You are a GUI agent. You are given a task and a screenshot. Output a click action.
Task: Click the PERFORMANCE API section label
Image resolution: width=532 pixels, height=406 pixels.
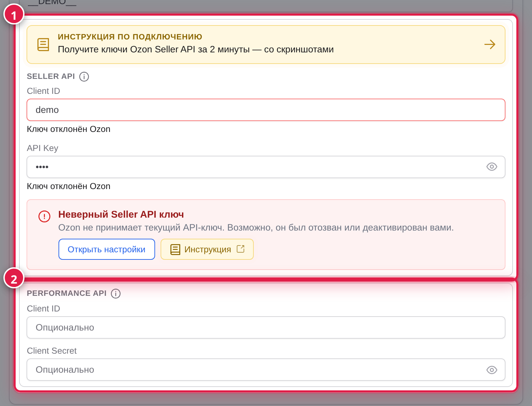pyautogui.click(x=67, y=293)
